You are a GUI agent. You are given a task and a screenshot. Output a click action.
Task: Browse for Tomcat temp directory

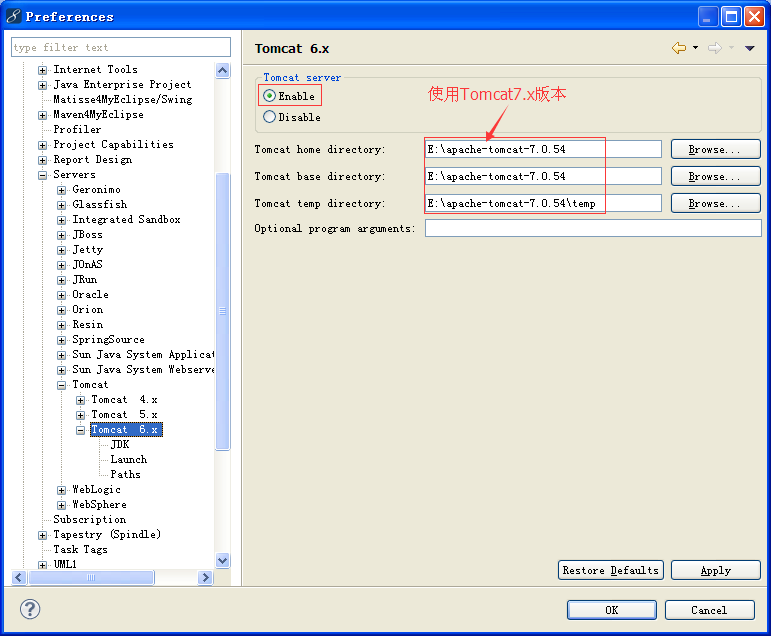pos(715,203)
